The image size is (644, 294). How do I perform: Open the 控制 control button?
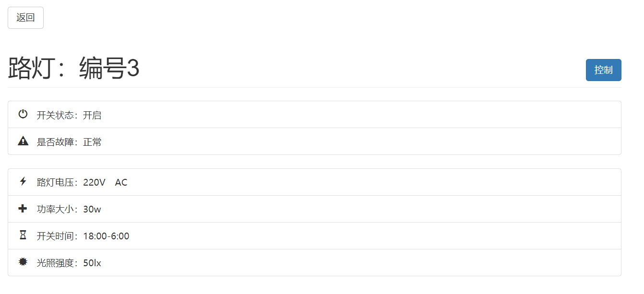coord(603,70)
